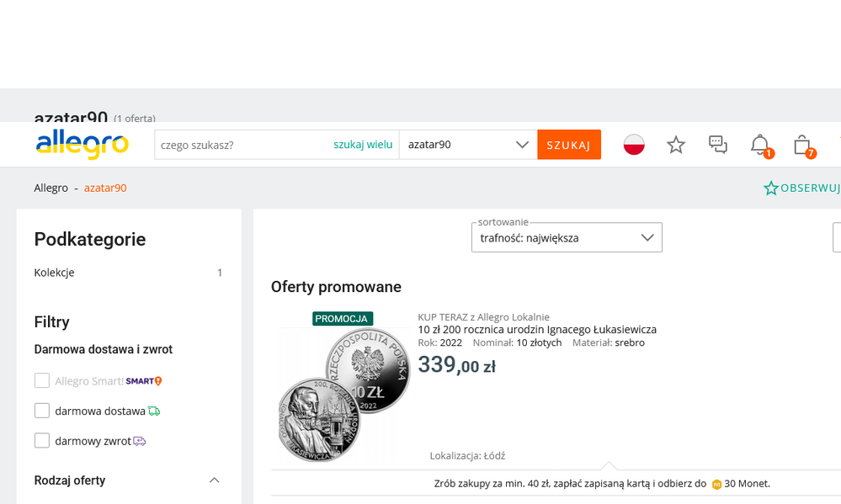Select Kolekcje subcategory
This screenshot has width=841, height=504.
pyautogui.click(x=55, y=273)
